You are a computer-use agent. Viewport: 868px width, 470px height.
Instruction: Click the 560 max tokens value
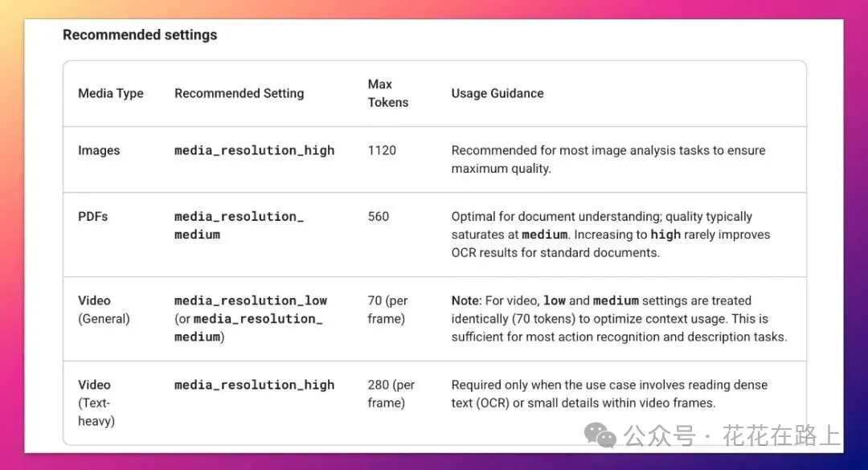379,216
